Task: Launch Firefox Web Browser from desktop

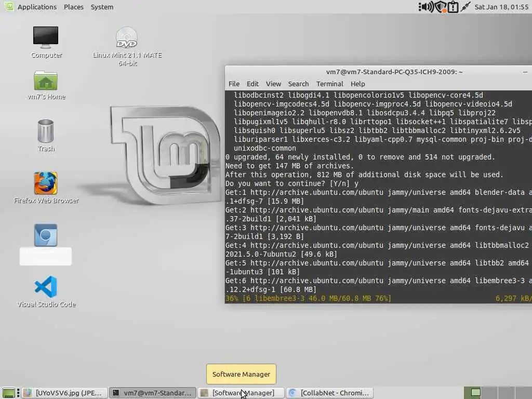Action: click(46, 188)
